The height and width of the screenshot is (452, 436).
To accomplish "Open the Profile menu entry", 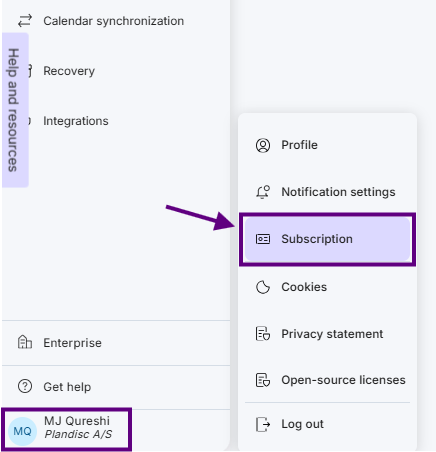I will [327, 145].
